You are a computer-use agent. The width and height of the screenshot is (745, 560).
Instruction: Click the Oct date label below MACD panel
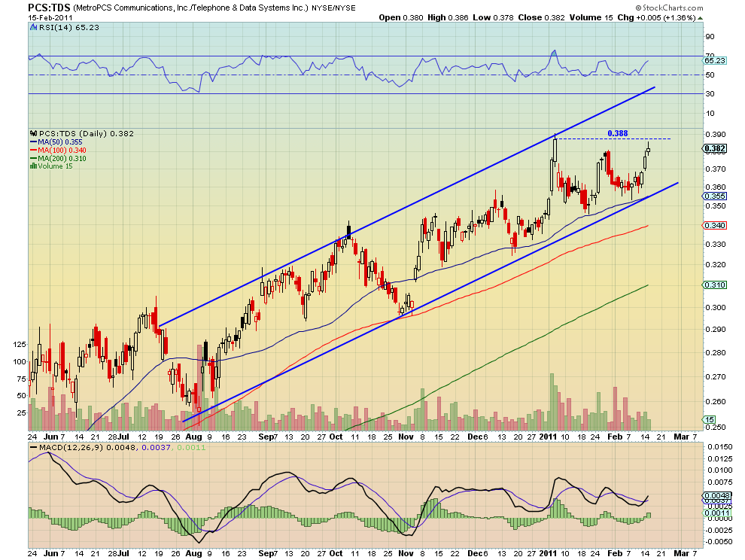tap(336, 553)
